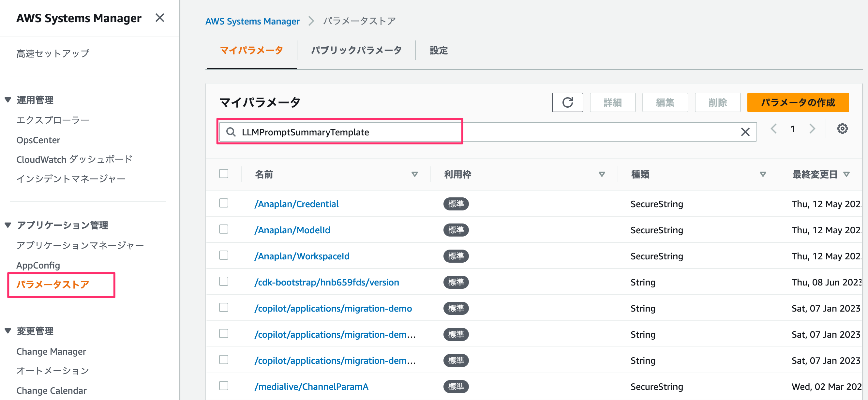Open table preferences gear icon

point(842,129)
